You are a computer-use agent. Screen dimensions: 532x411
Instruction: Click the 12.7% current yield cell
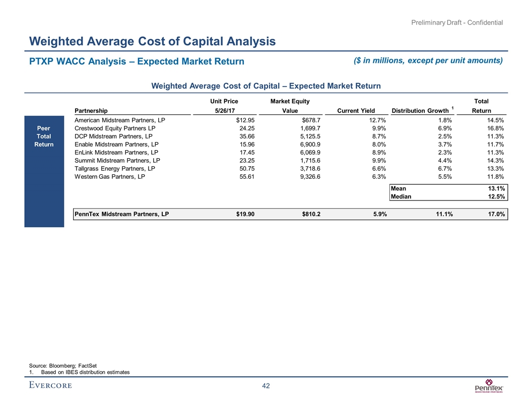tap(378, 120)
